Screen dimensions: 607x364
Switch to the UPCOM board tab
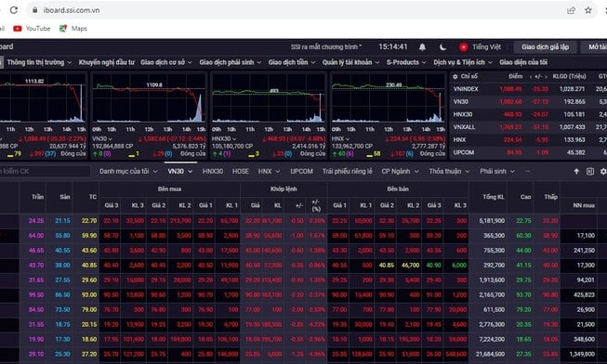click(x=301, y=171)
